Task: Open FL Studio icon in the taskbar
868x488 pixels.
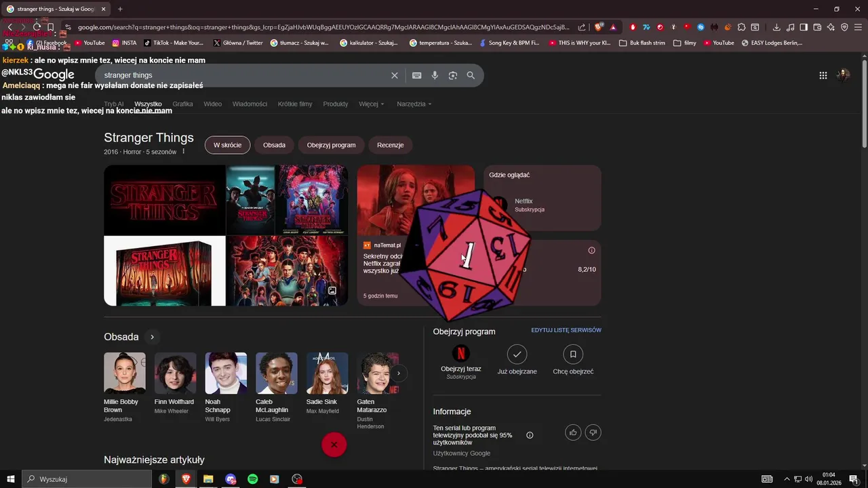Action: point(164,479)
